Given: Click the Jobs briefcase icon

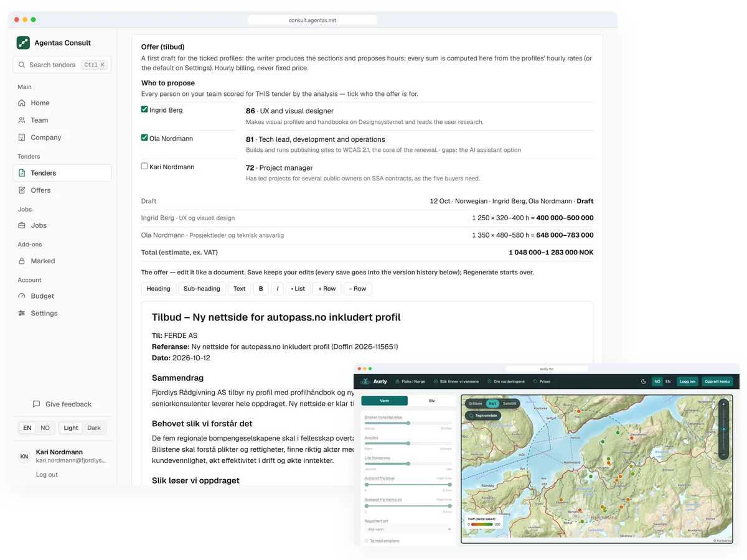Looking at the screenshot, I should pos(22,225).
